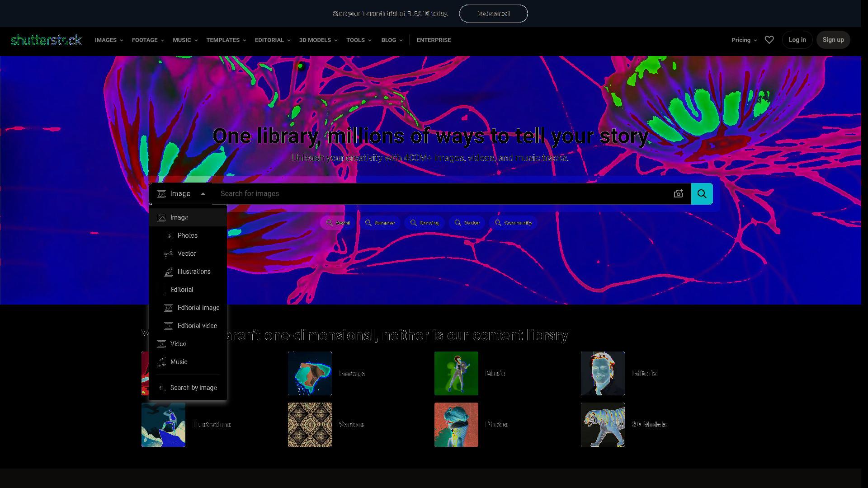The width and height of the screenshot is (868, 488).
Task: Select Video from the dropdown list
Action: 188,344
